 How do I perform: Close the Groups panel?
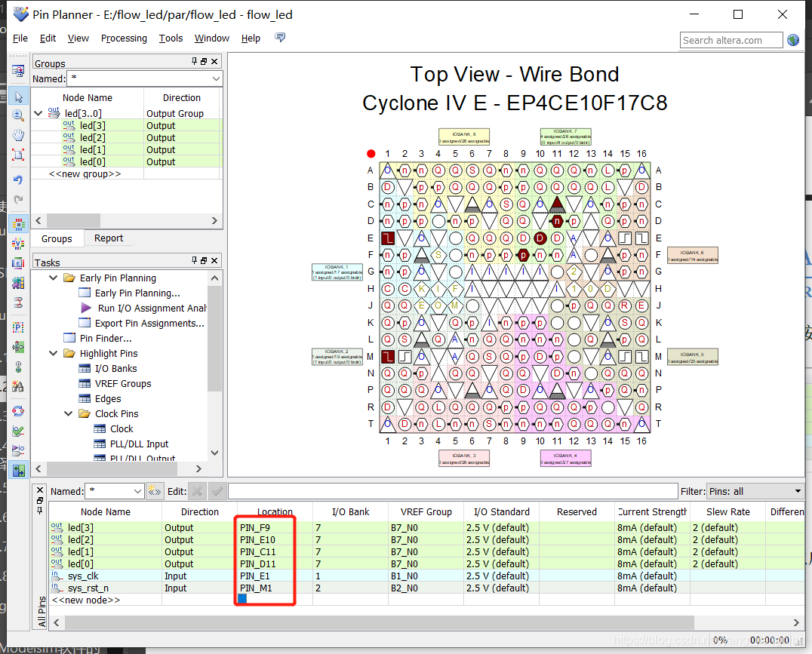[214, 61]
